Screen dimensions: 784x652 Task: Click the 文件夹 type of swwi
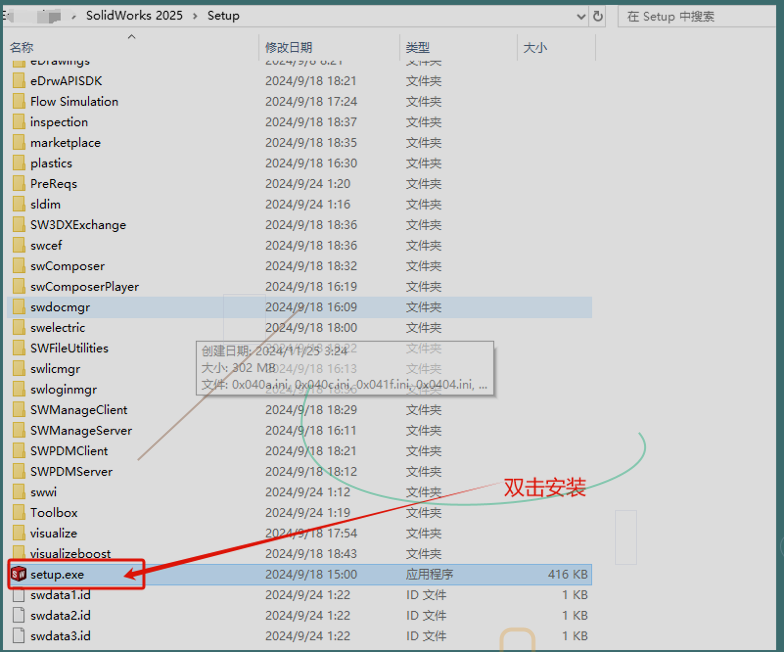coord(424,492)
